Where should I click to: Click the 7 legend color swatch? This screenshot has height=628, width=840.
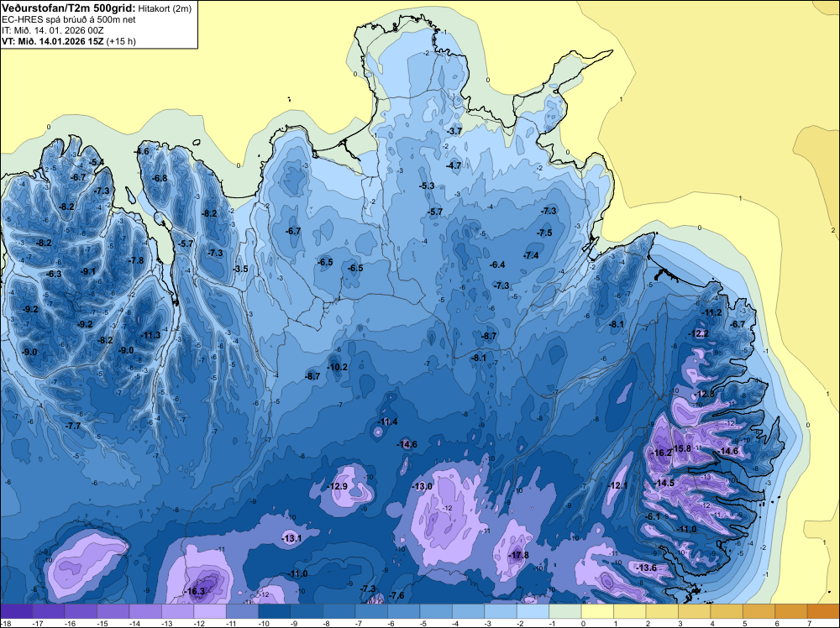tap(823, 611)
